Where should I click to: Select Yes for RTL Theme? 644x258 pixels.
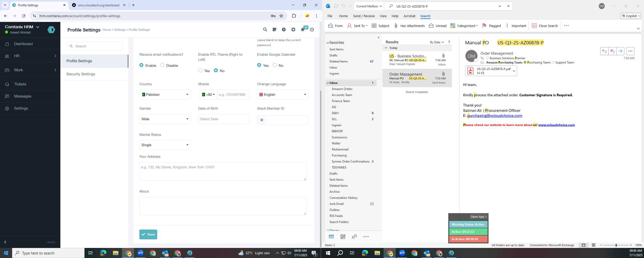[200, 71]
